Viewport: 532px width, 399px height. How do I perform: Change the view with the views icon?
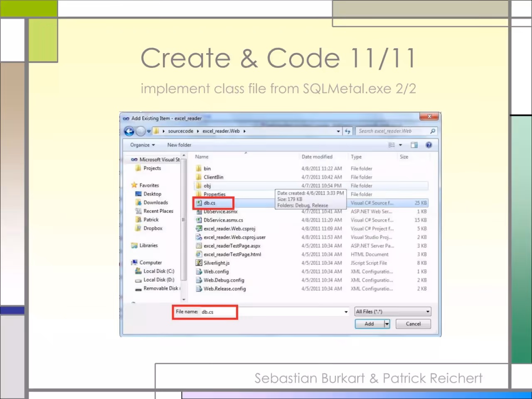[392, 145]
